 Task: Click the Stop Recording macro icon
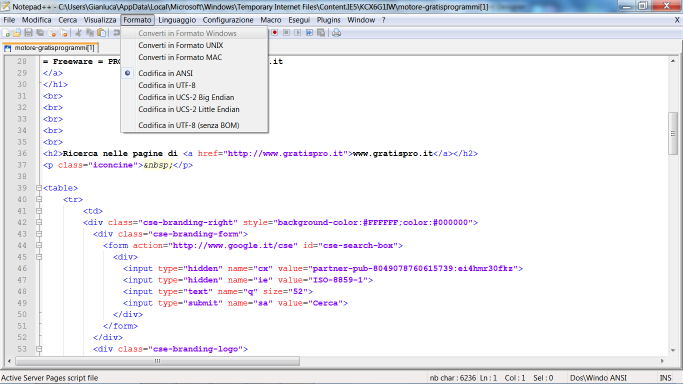[286, 33]
